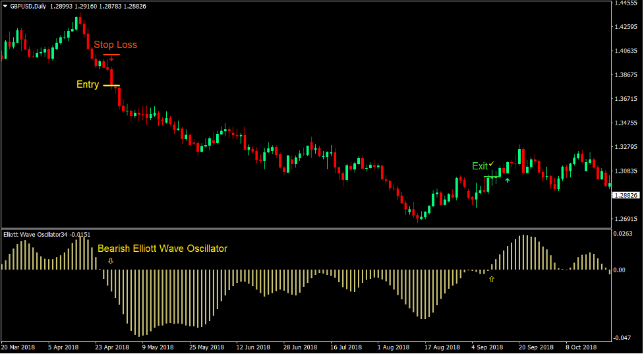Click the GBPUSD,Daily chart title text

[x=28, y=6]
